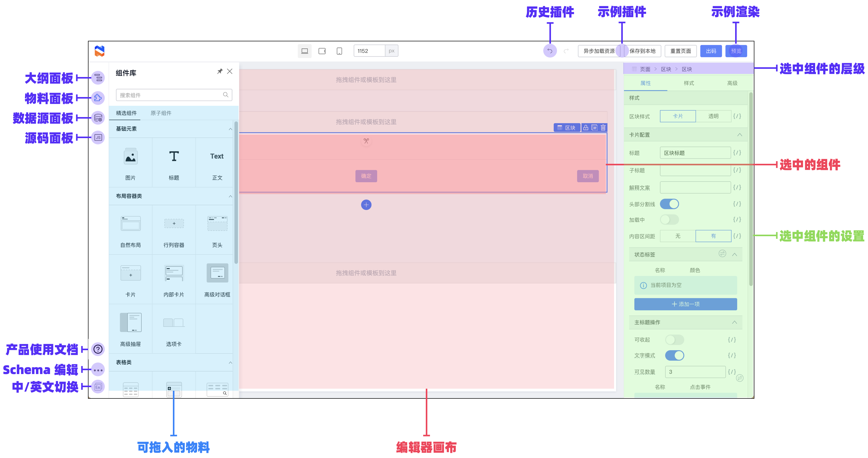The image size is (868, 458).
Task: Collapse the 布局容器类 group
Action: [x=230, y=196]
